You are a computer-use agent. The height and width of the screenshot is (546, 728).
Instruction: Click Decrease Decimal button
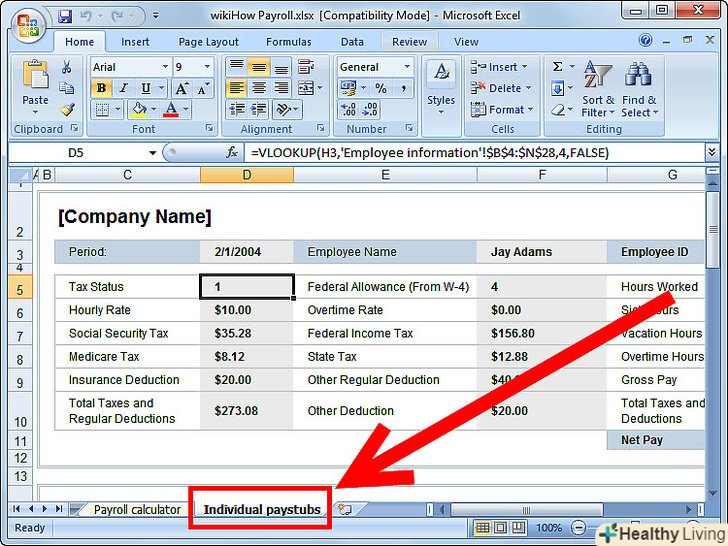(x=370, y=110)
